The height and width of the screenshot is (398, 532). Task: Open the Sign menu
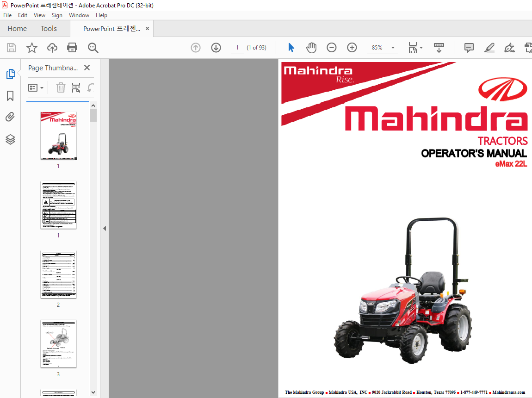(x=57, y=15)
